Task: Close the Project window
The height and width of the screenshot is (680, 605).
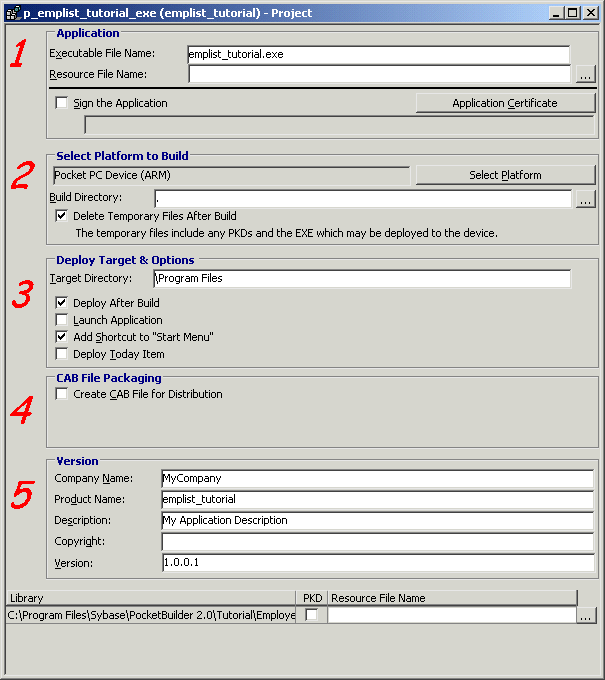Action: click(x=591, y=13)
